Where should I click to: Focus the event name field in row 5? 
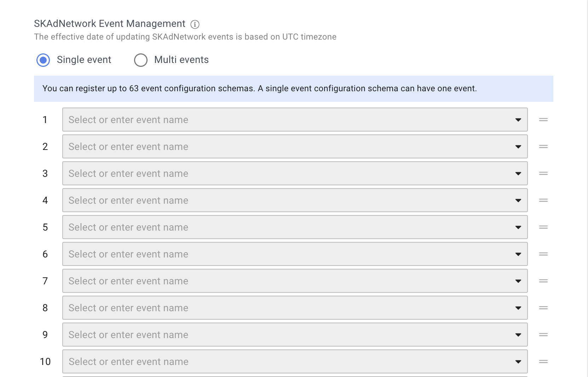coord(295,227)
